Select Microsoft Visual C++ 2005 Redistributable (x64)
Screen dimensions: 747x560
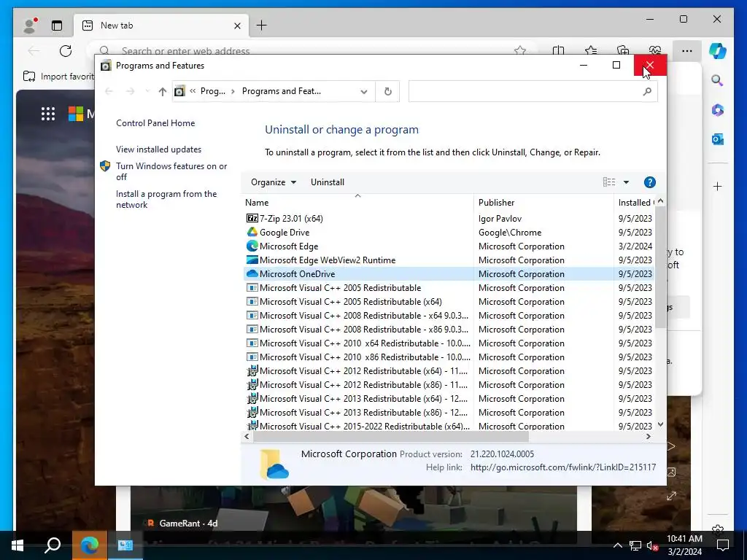pos(448,301)
